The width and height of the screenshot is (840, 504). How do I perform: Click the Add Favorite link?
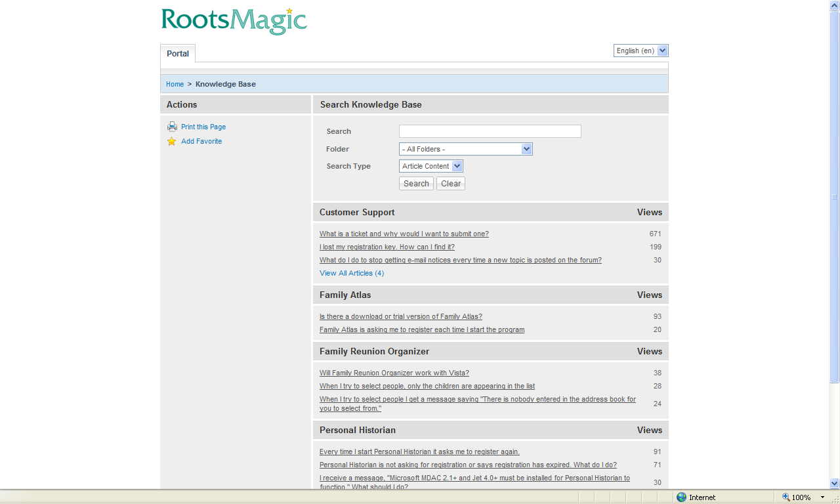tap(201, 141)
